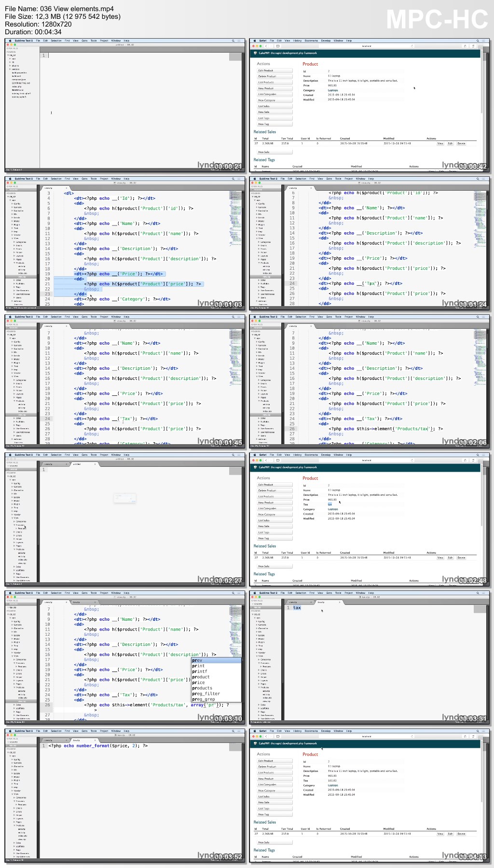Screen dimensions: 494x868
Task: Open the Safari thumbnail frame stamped 00:00:42
Action: pos(370,105)
